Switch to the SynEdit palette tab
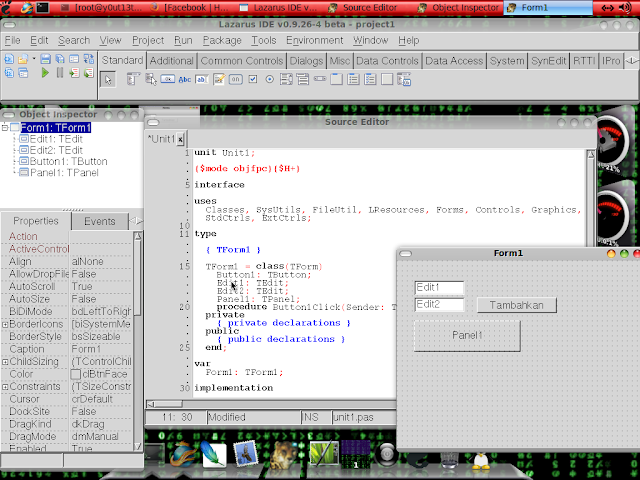Screen dimensions: 640x480 [x=549, y=61]
